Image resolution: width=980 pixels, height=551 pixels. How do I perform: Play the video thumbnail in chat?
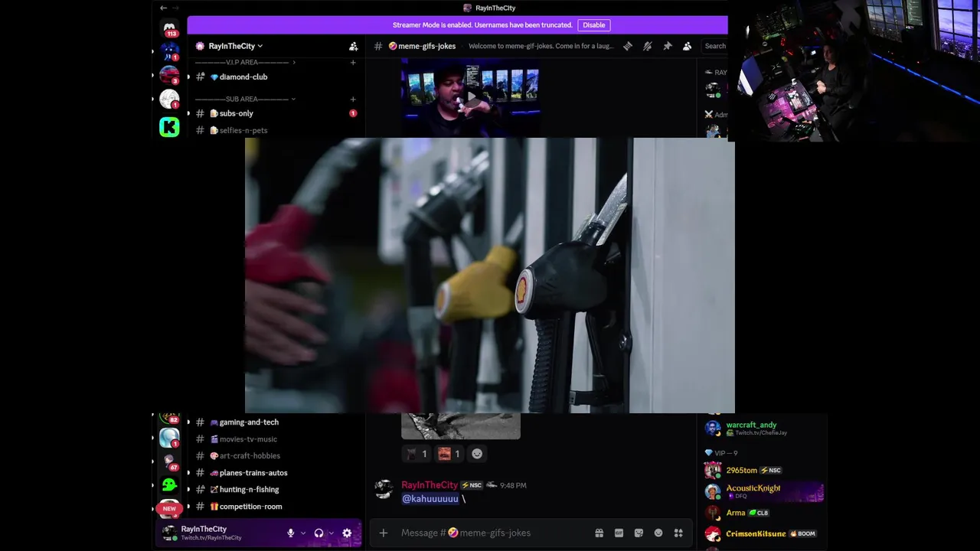pyautogui.click(x=472, y=98)
